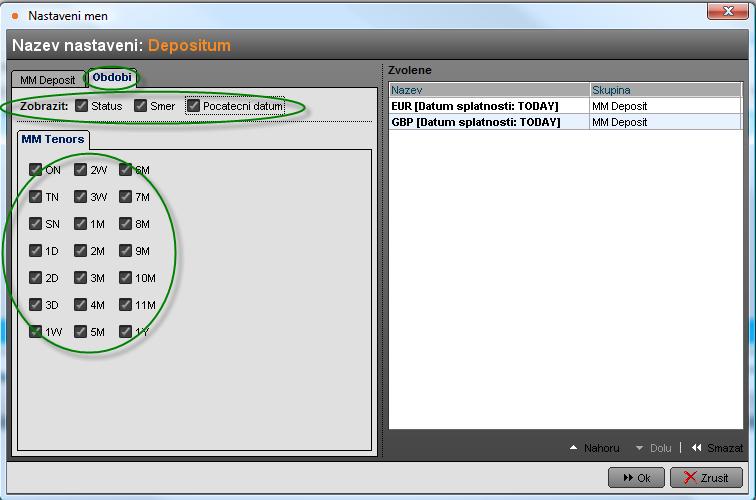
Task: Move selection up with Nahoru
Action: (x=594, y=448)
